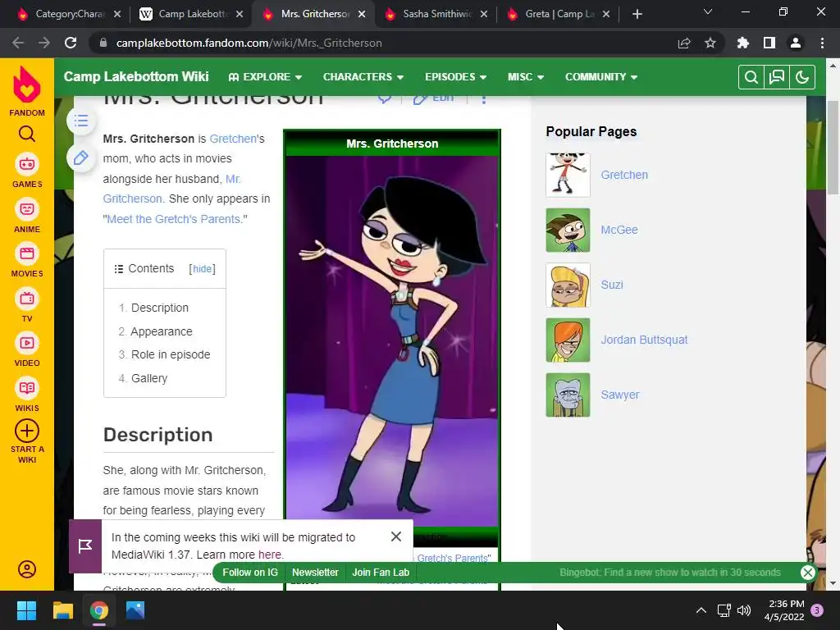Click the here link in migration notice

coord(269,555)
